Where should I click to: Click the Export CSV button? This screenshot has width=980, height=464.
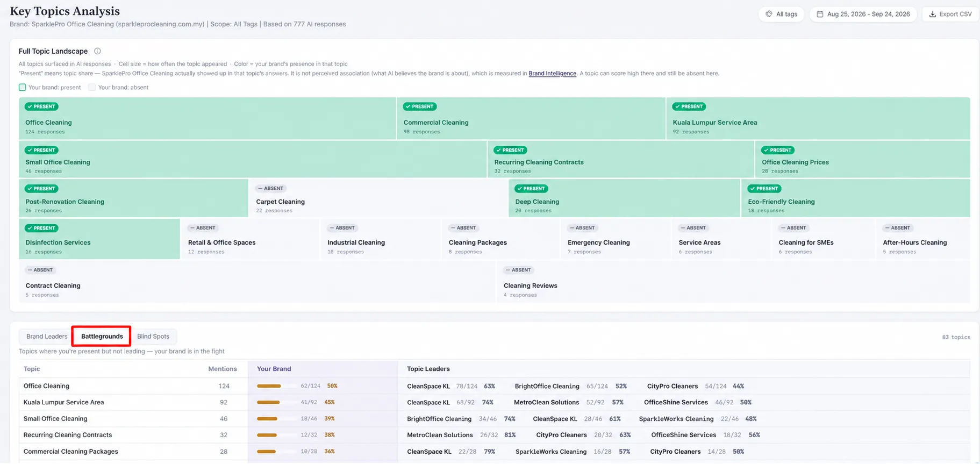950,14
